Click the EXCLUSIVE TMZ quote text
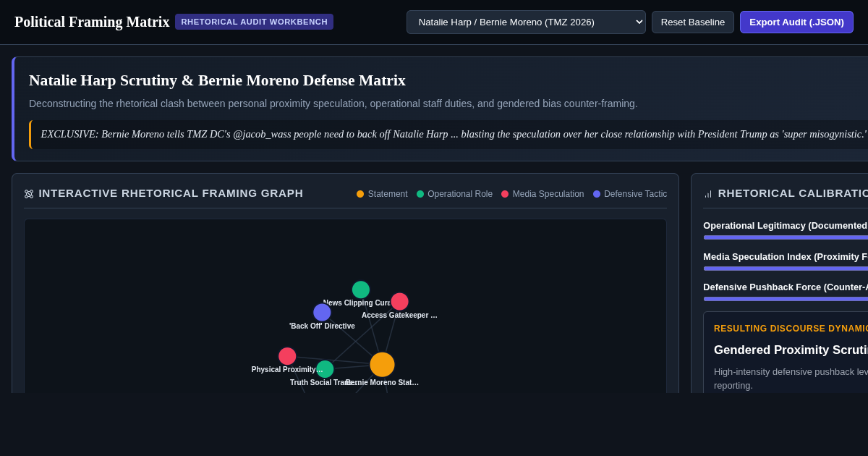Viewport: 868px width, 456px height. [454, 135]
